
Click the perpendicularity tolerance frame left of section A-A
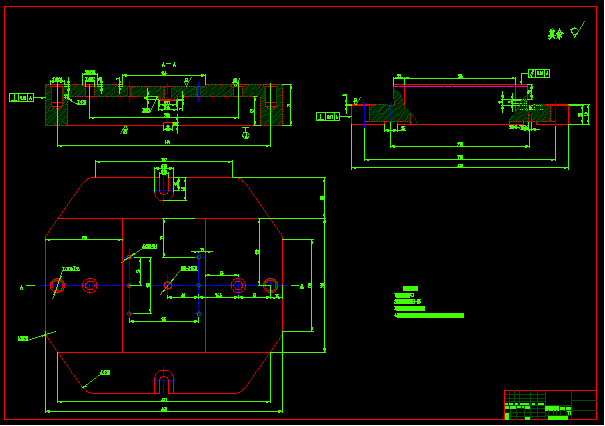[22, 98]
